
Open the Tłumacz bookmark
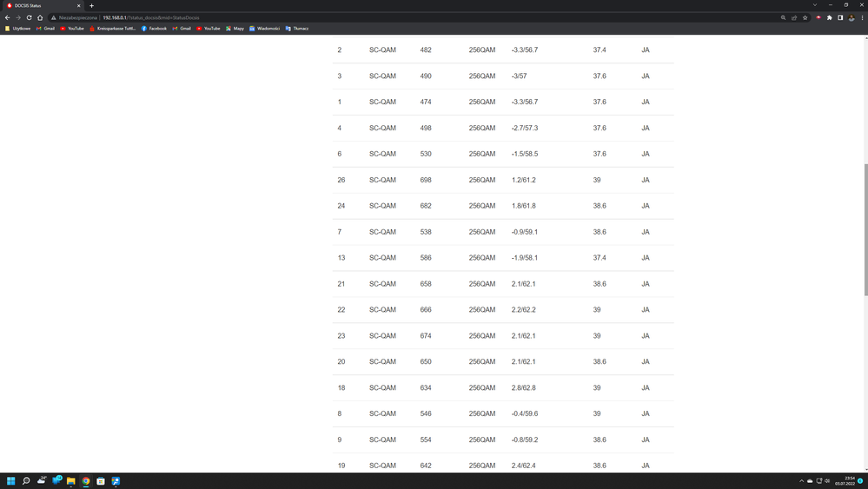pos(296,28)
